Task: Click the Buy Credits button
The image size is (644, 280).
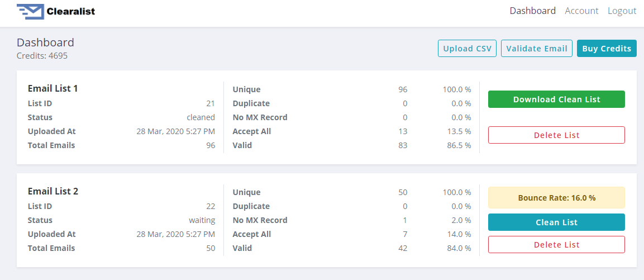Action: click(606, 49)
